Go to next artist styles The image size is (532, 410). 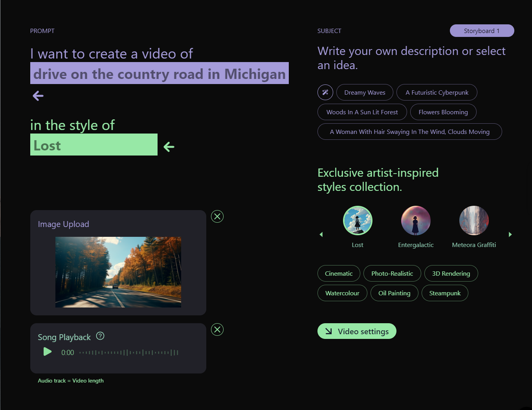pos(510,234)
